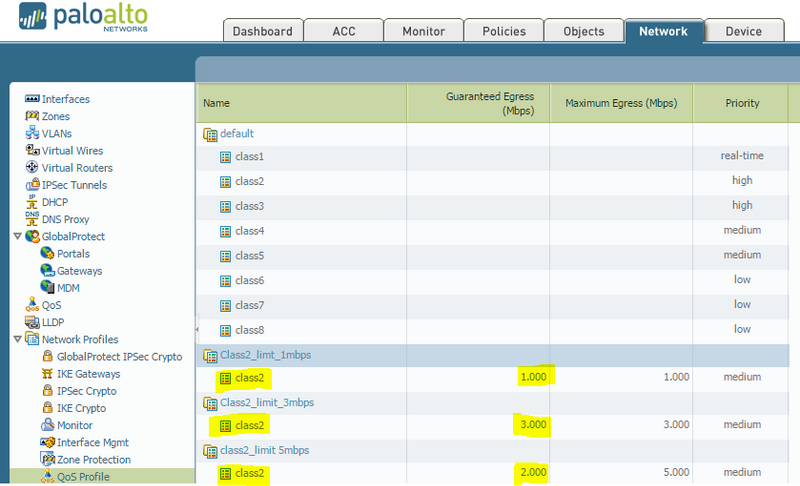The height and width of the screenshot is (486, 800).
Task: Open the Device tab
Action: 743,31
